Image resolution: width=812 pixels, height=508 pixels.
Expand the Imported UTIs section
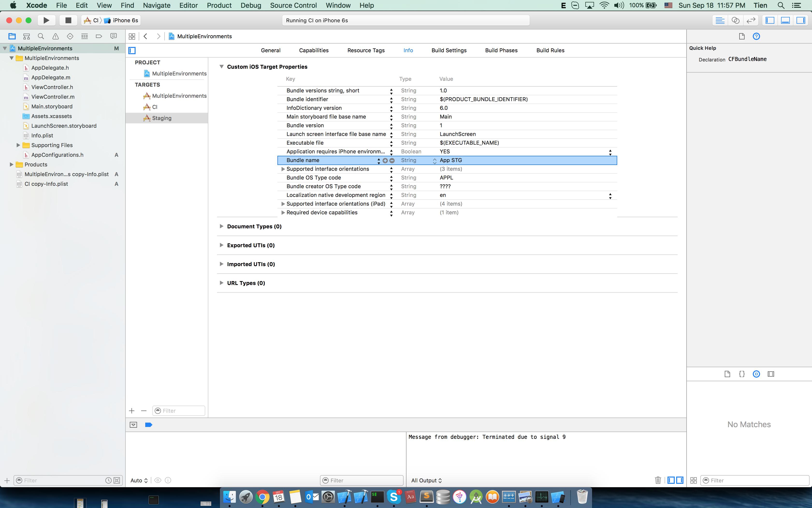pos(221,264)
